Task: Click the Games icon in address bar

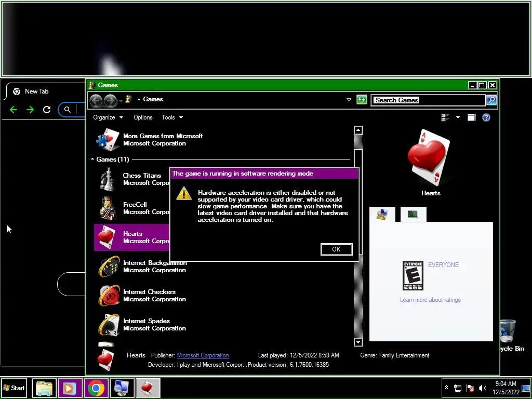Action: point(129,99)
